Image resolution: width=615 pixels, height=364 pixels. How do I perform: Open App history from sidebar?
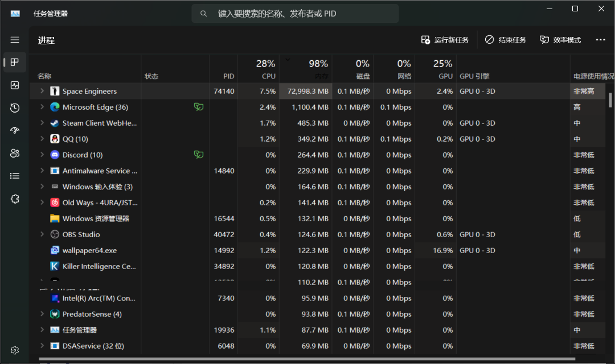[15, 108]
